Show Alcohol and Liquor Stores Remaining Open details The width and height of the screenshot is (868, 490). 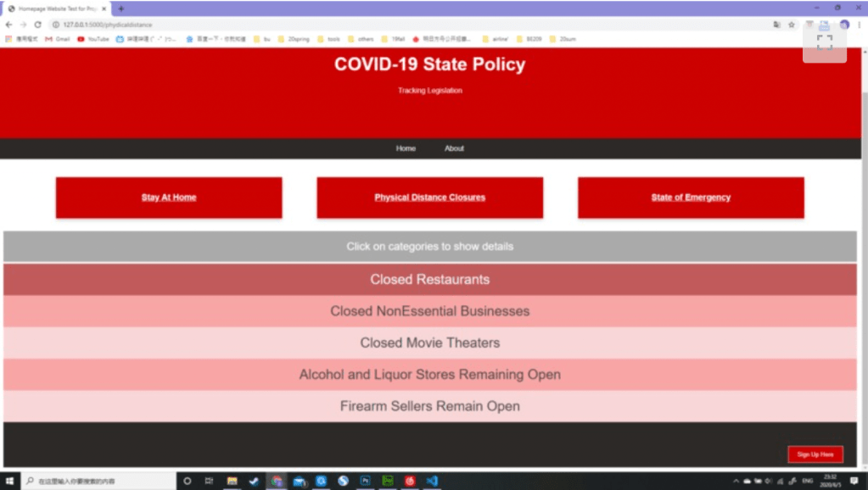coord(429,375)
